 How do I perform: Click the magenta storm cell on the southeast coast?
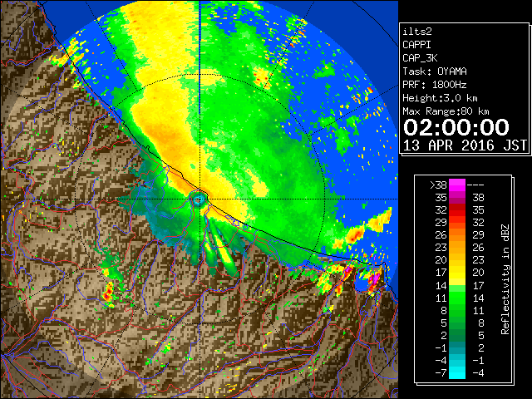pos(374,279)
